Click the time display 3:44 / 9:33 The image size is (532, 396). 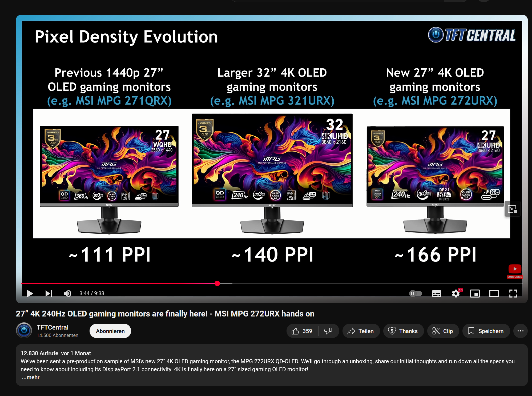[92, 294]
